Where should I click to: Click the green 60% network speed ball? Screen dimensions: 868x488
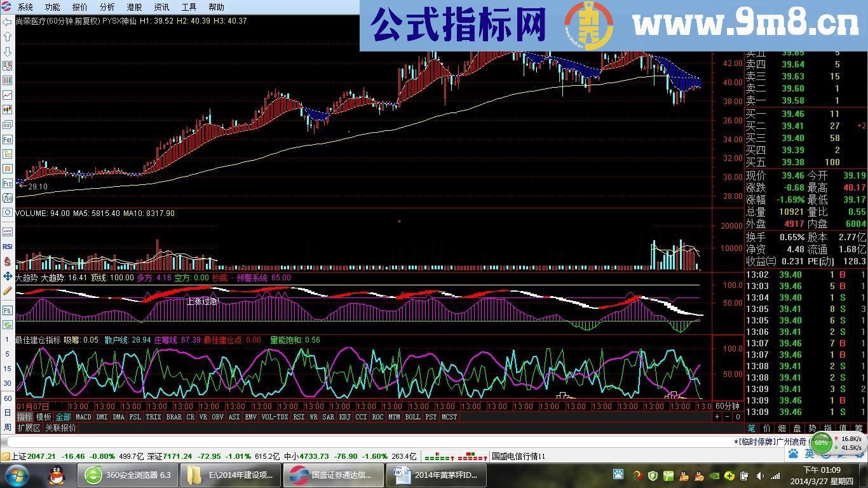click(820, 443)
